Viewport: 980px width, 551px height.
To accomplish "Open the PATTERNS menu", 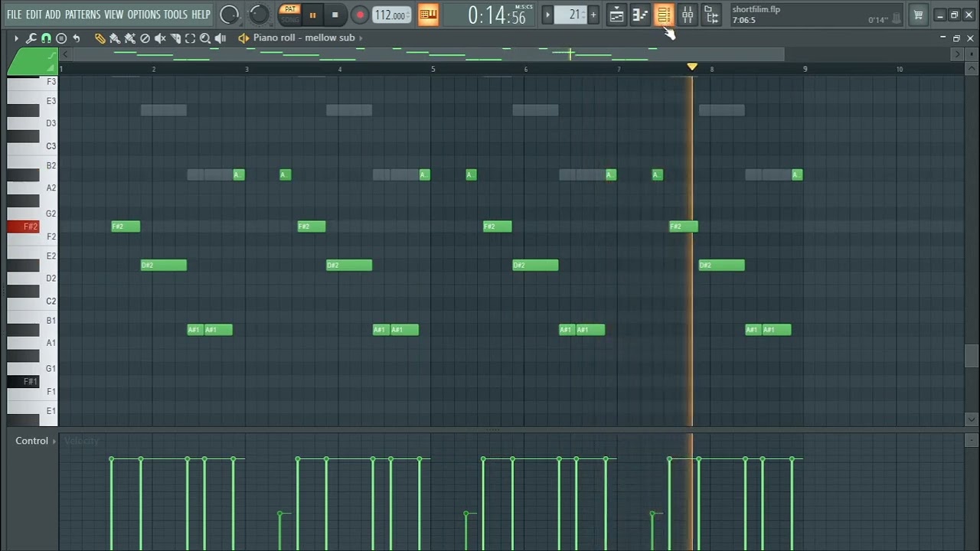I will [x=83, y=15].
